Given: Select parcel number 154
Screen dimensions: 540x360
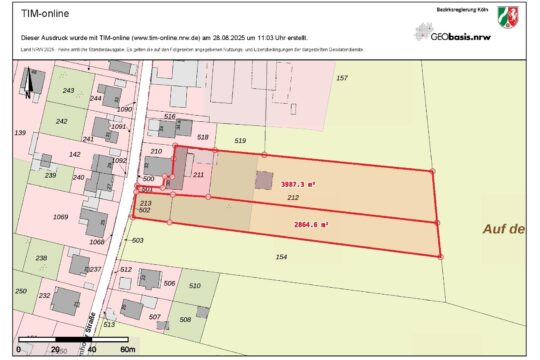Looking at the screenshot, I should click(281, 257).
